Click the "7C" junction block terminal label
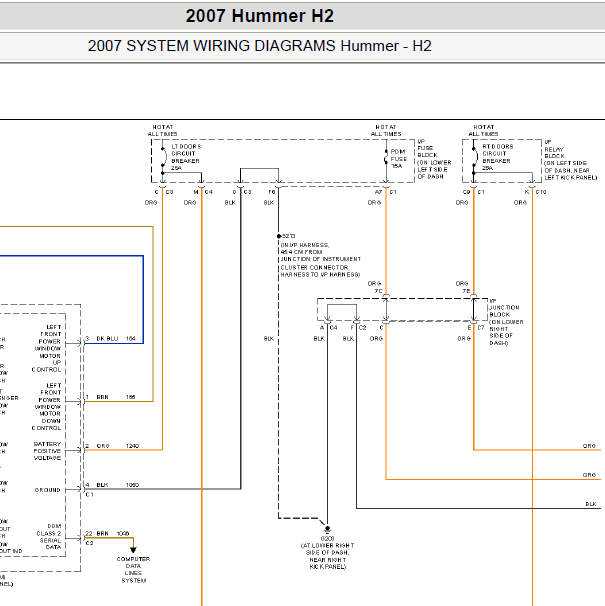The image size is (605, 606). point(378,291)
